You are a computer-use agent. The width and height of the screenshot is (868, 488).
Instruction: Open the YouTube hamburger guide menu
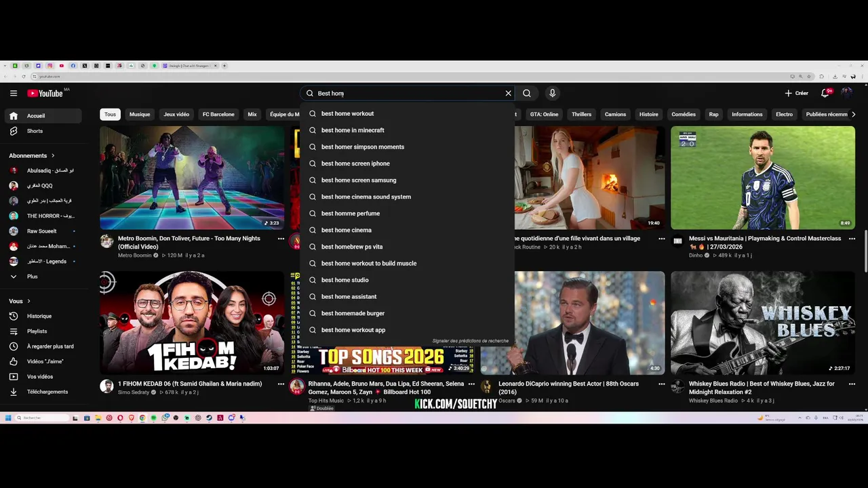pyautogui.click(x=14, y=93)
